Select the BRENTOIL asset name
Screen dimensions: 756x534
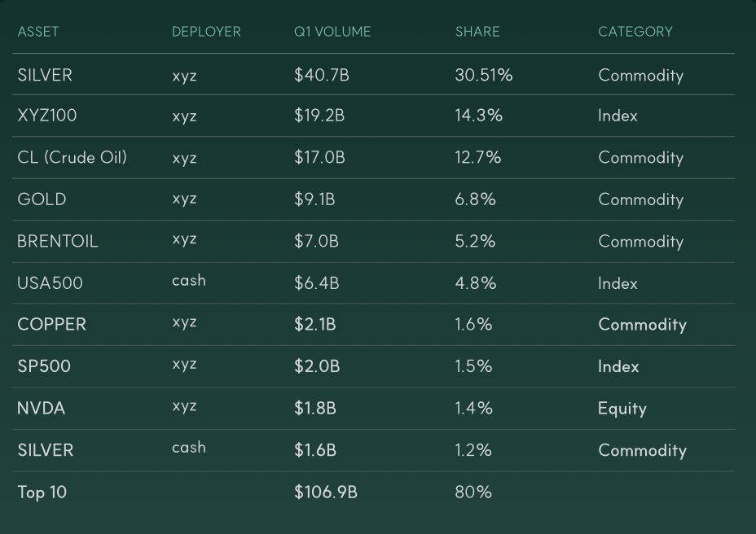pos(57,241)
